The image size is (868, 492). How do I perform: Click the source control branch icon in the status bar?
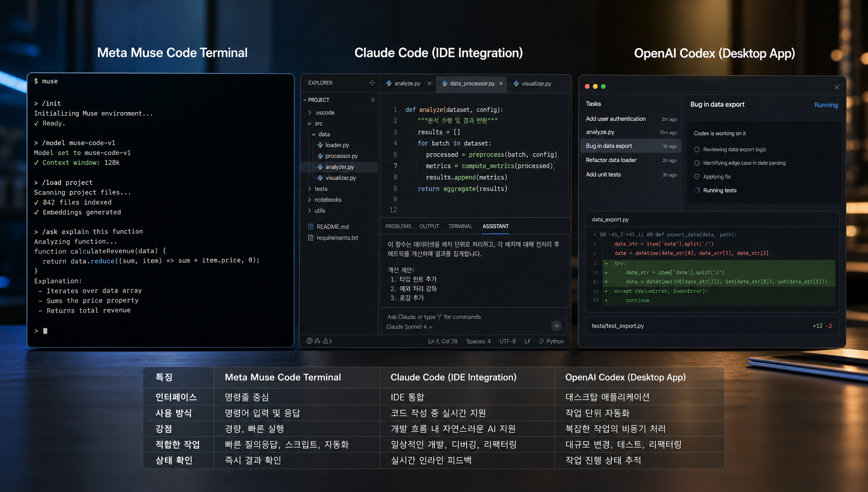(x=317, y=341)
